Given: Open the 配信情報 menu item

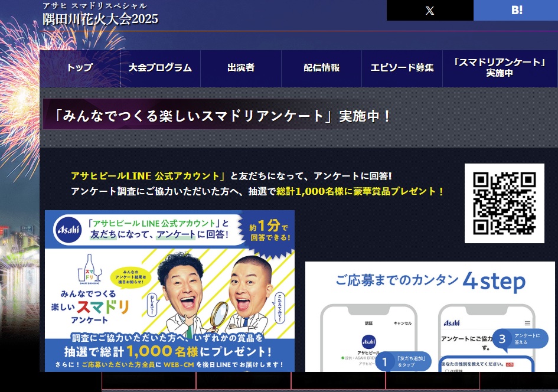Looking at the screenshot, I should coord(321,68).
